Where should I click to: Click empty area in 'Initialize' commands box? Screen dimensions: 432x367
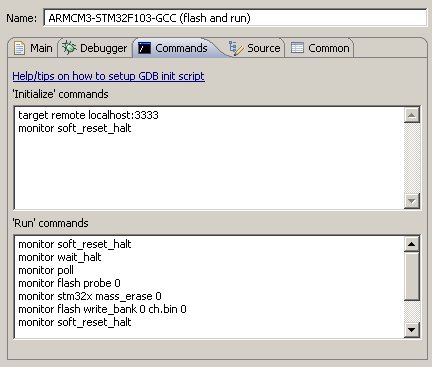(208, 170)
